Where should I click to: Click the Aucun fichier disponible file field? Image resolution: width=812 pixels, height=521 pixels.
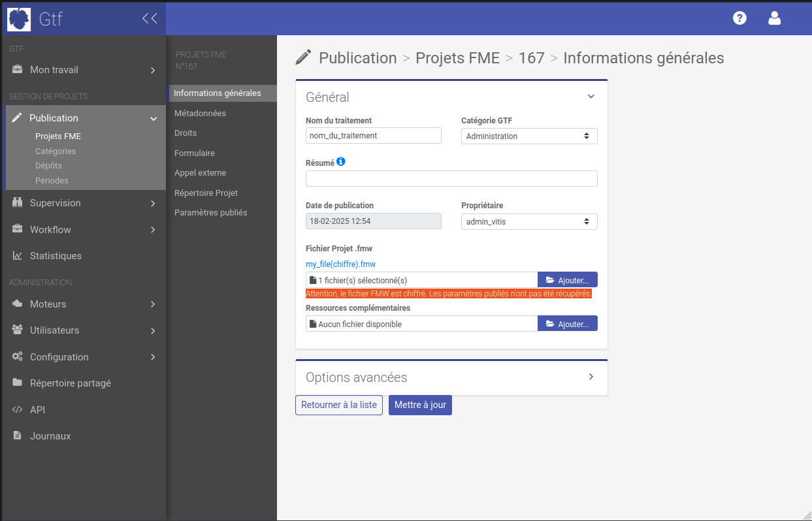pyautogui.click(x=421, y=324)
